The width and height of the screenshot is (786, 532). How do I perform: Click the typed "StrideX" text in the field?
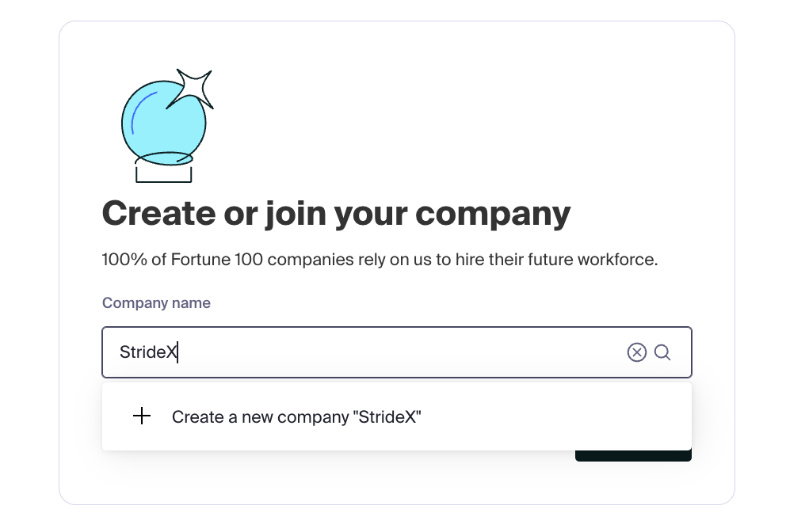(x=147, y=352)
